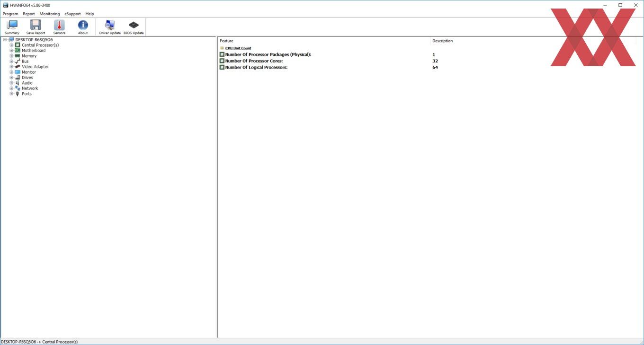Select the Video Adapter card icon
This screenshot has height=345, width=644.
click(x=18, y=67)
